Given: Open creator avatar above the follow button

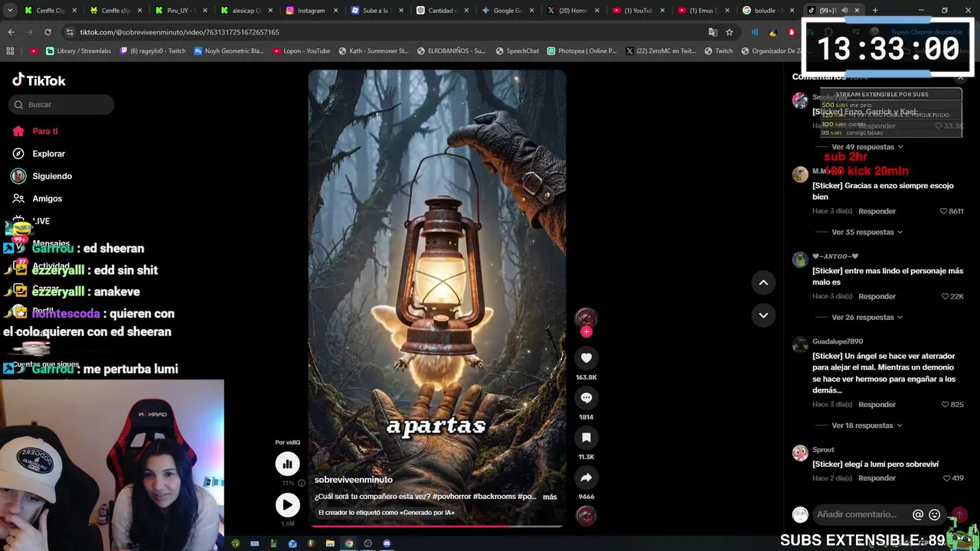Looking at the screenshot, I should (586, 318).
